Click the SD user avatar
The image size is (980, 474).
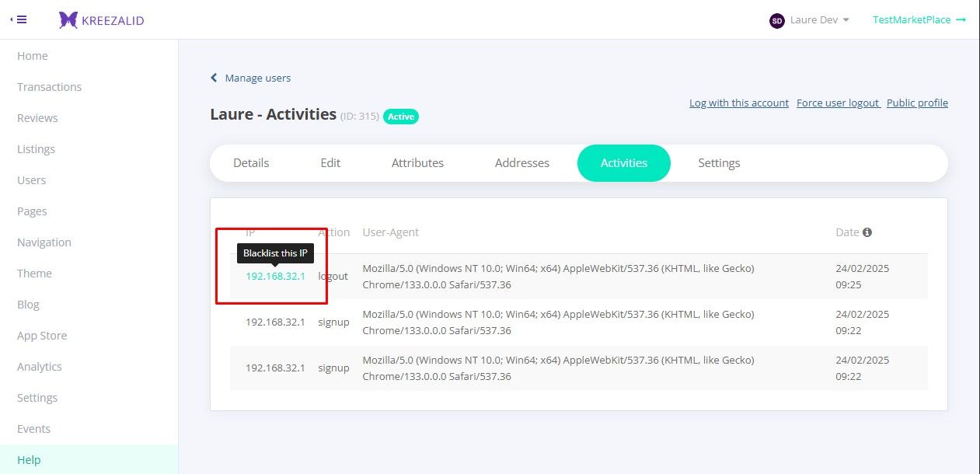(x=776, y=20)
